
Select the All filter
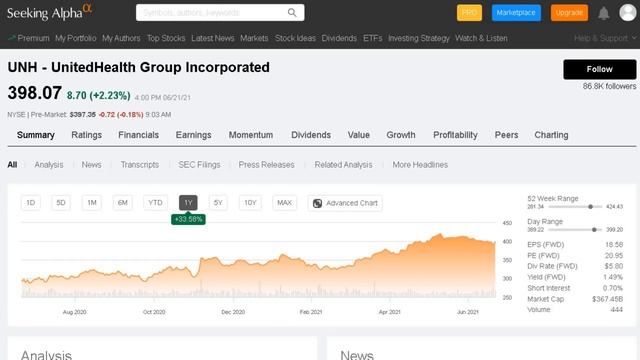pyautogui.click(x=12, y=165)
